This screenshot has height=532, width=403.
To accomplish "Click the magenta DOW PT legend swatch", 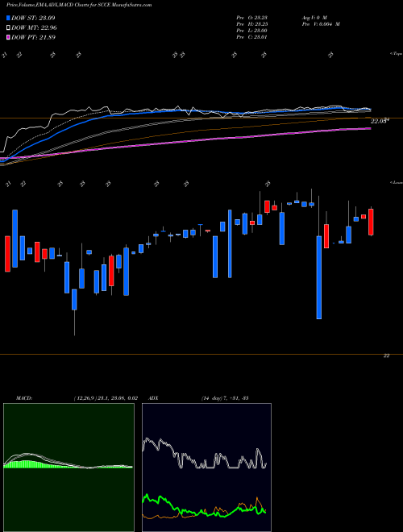I will pyautogui.click(x=9, y=38).
